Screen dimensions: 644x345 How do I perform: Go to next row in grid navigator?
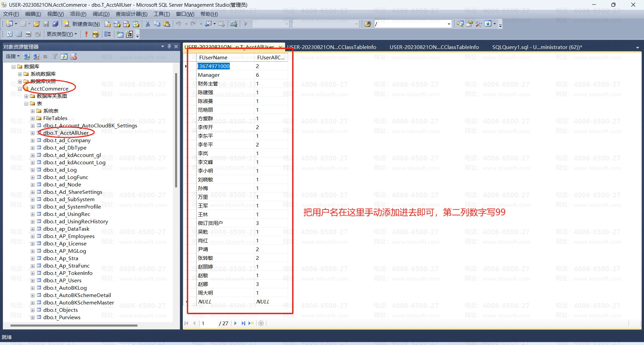tap(235, 323)
